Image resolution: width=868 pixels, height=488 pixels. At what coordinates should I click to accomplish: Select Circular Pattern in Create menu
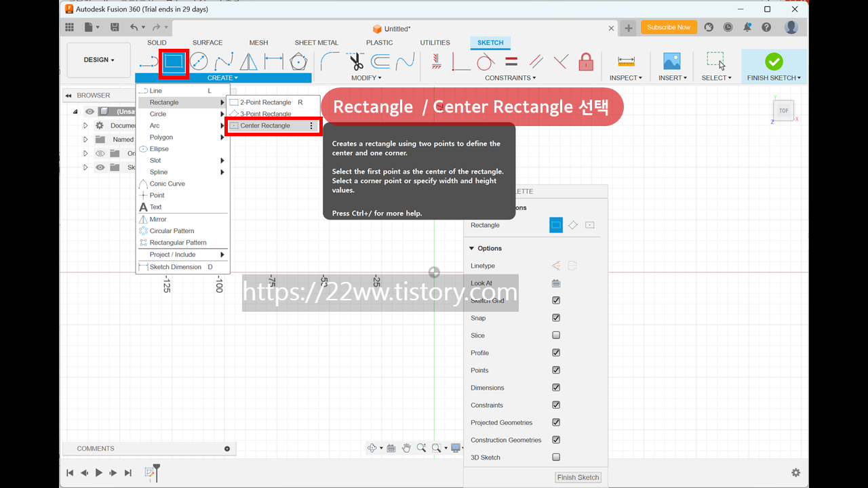182,231
